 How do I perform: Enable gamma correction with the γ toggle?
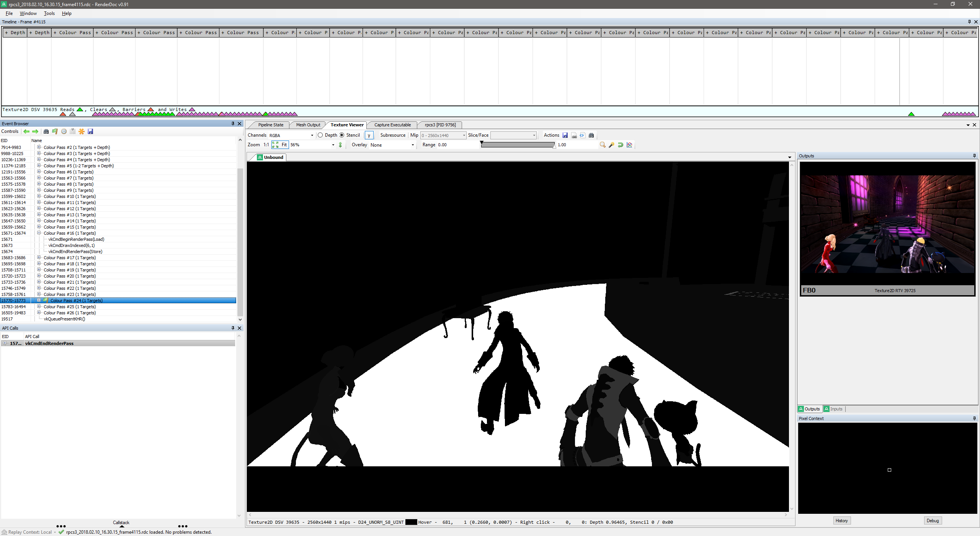(369, 135)
